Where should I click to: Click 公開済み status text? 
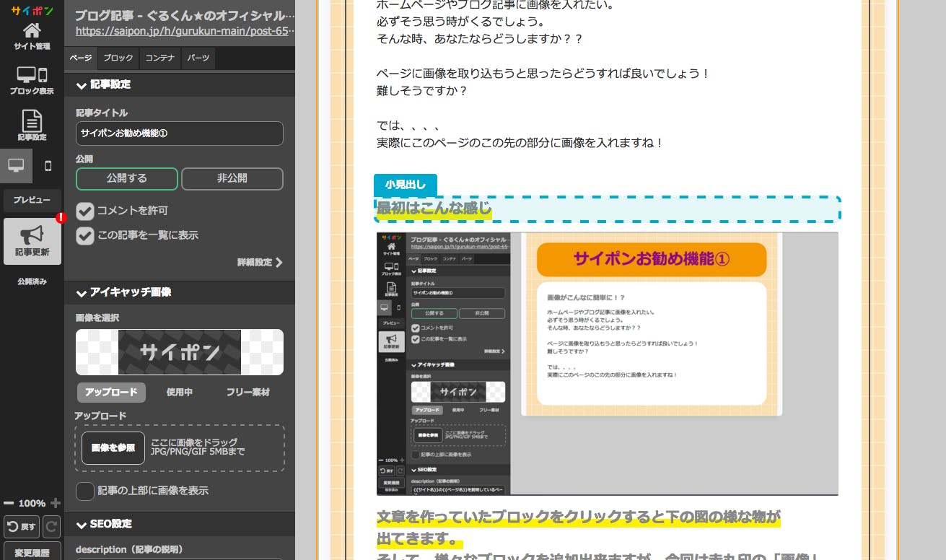point(32,281)
